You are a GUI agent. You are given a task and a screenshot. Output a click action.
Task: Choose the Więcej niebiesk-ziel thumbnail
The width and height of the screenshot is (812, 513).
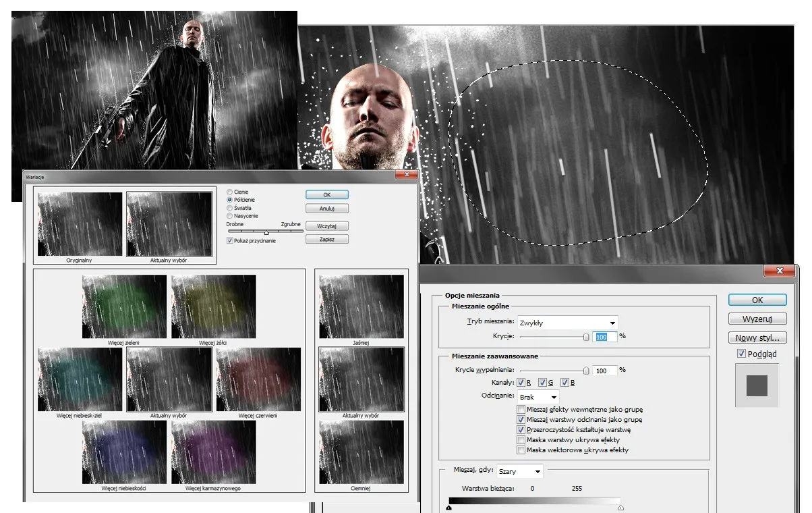tap(80, 379)
